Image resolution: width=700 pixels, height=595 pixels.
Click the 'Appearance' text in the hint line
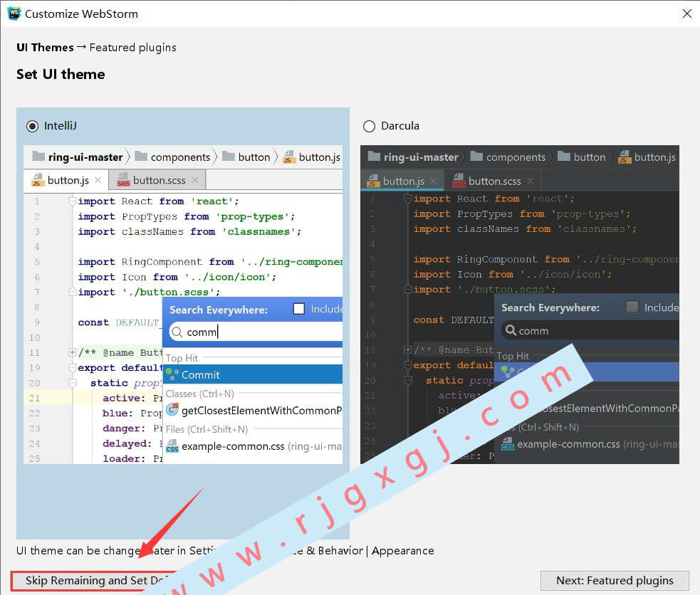[x=402, y=551]
